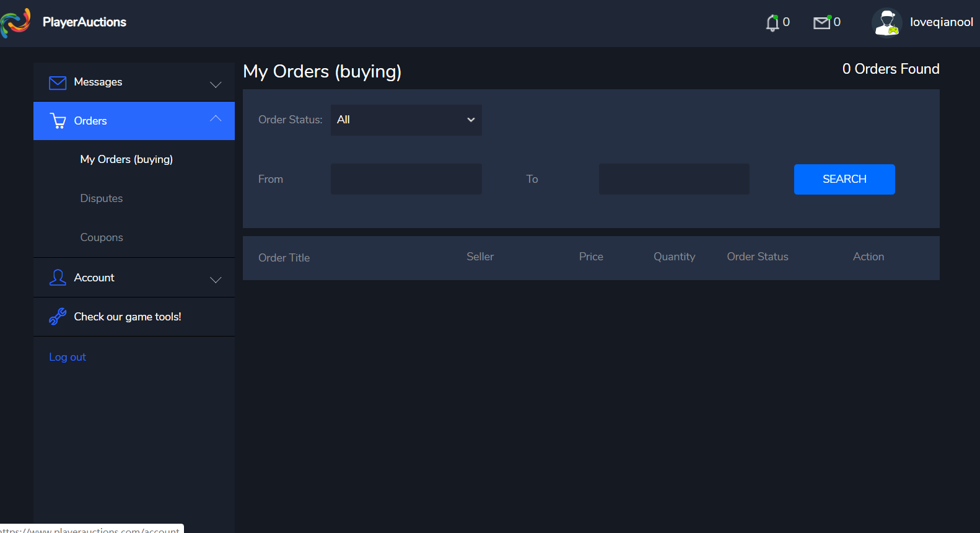Select the Account sidebar item
This screenshot has width=980, height=533.
pyautogui.click(x=134, y=278)
